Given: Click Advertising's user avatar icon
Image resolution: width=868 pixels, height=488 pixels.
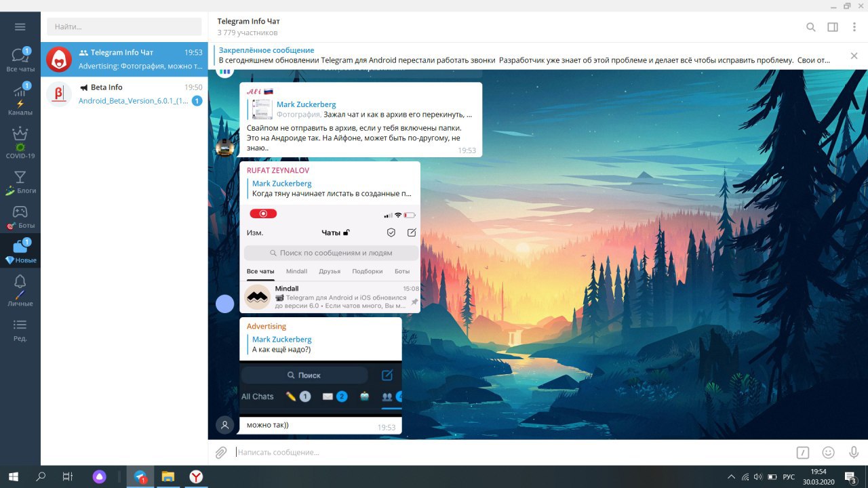Looking at the screenshot, I should pyautogui.click(x=225, y=425).
